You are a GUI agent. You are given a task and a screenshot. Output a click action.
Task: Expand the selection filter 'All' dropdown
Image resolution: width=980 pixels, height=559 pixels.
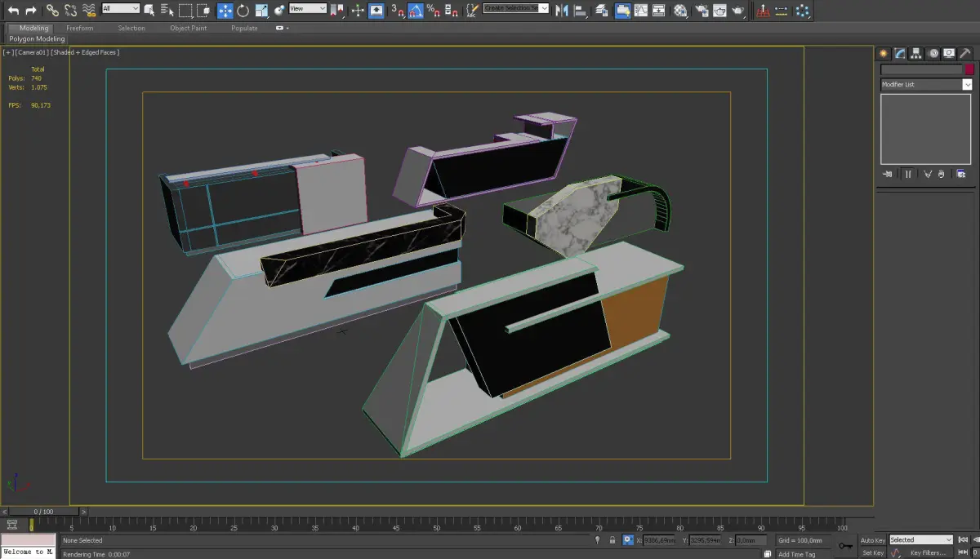121,9
